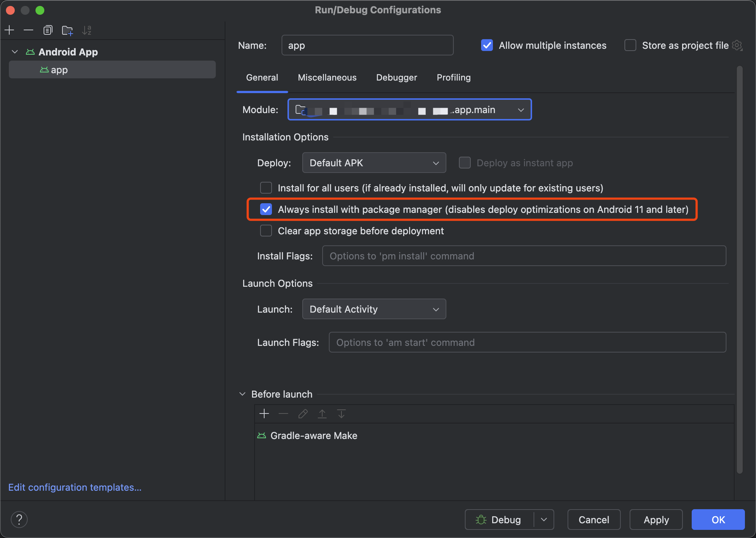Click the Sort Configurations alphabetically icon
Viewport: 756px width, 538px height.
[86, 30]
